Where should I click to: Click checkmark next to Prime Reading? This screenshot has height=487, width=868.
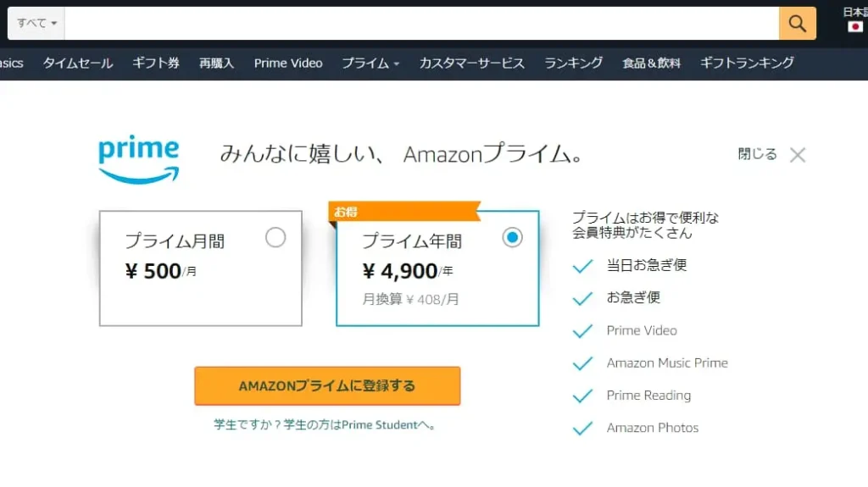coord(583,396)
